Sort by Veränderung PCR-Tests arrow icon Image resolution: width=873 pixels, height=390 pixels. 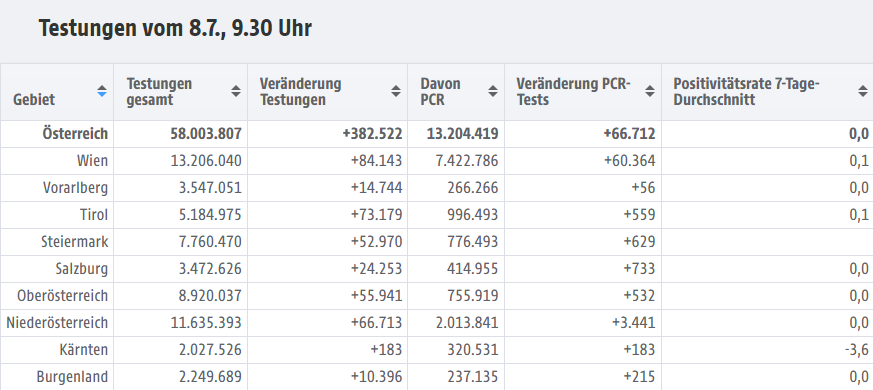(650, 91)
